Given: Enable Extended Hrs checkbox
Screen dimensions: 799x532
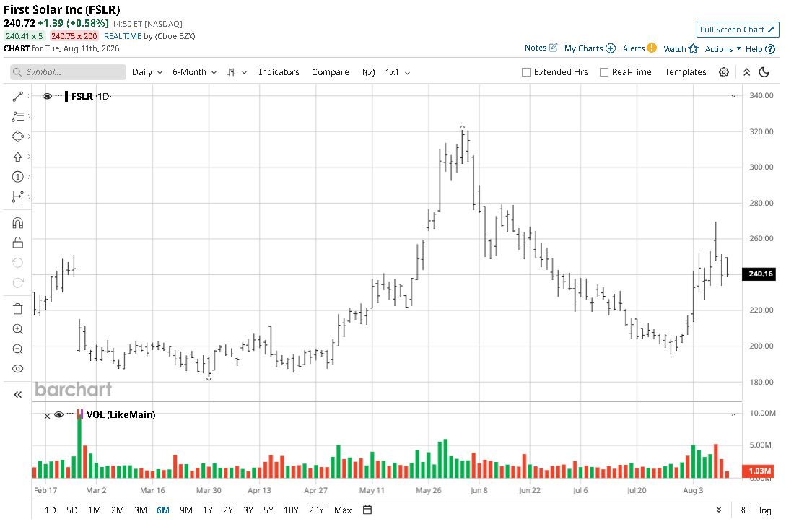Looking at the screenshot, I should point(526,72).
